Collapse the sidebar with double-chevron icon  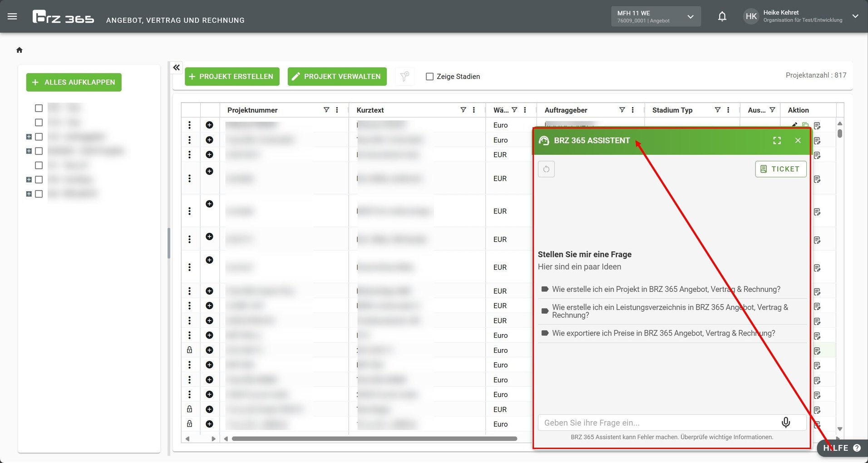[x=177, y=68]
